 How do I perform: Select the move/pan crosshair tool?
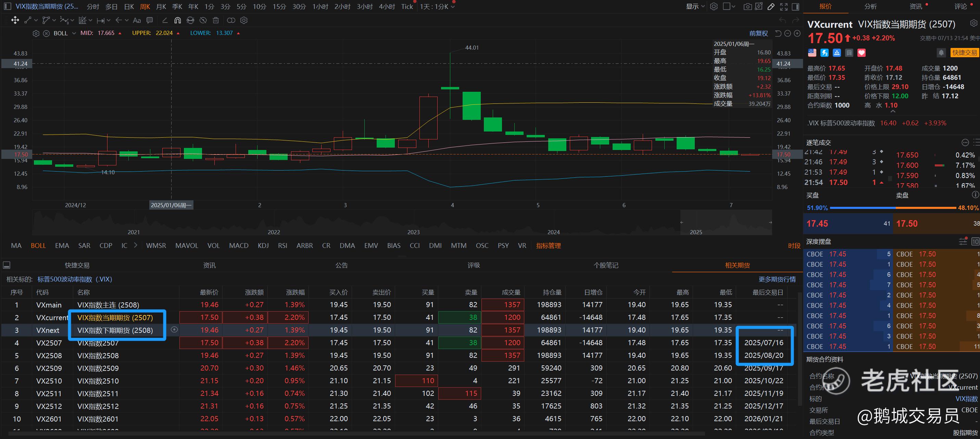point(15,20)
